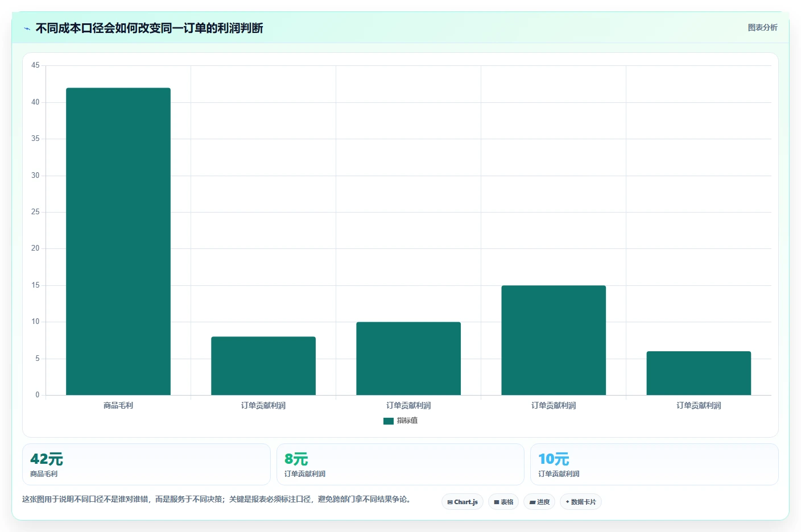Click the y-axis tick label 25
Viewport: 801px width, 532px height.
(35, 212)
